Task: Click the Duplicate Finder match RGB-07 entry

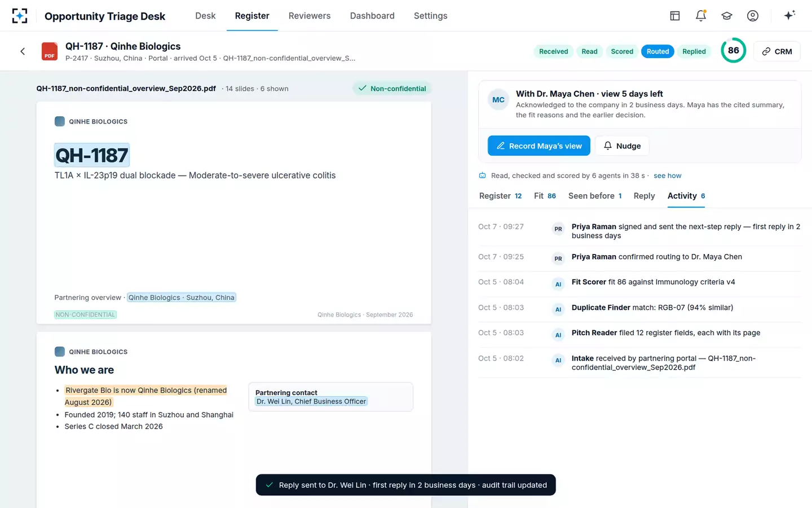Action: point(652,308)
